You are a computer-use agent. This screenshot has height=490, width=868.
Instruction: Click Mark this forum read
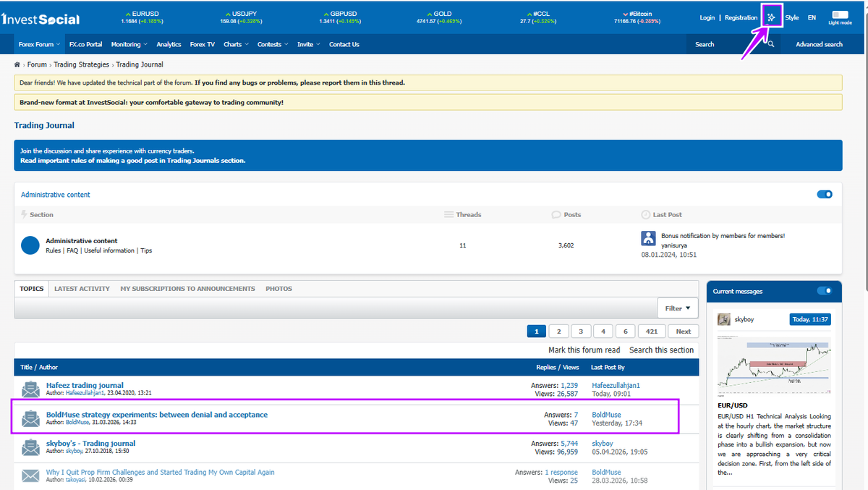click(x=584, y=350)
